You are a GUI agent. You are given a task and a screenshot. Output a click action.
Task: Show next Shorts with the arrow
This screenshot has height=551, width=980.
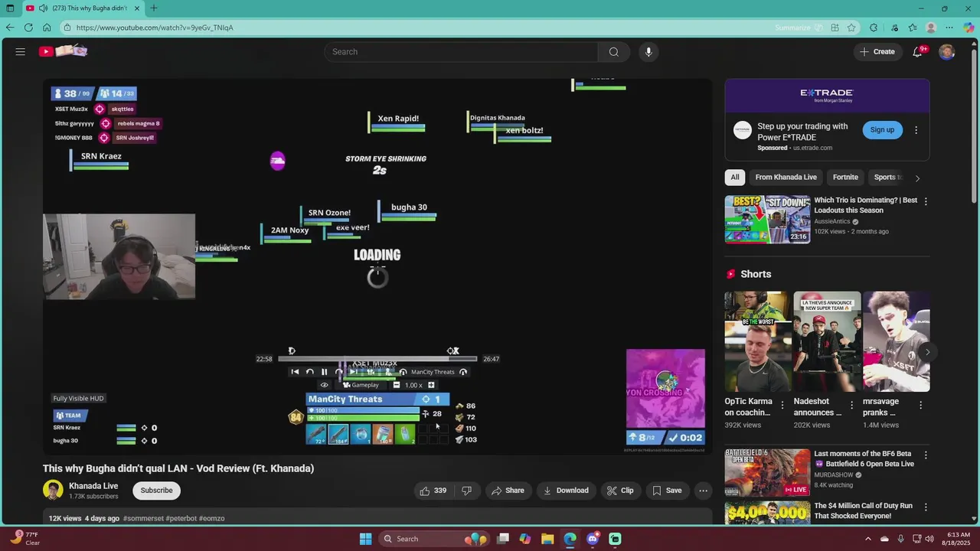click(927, 352)
